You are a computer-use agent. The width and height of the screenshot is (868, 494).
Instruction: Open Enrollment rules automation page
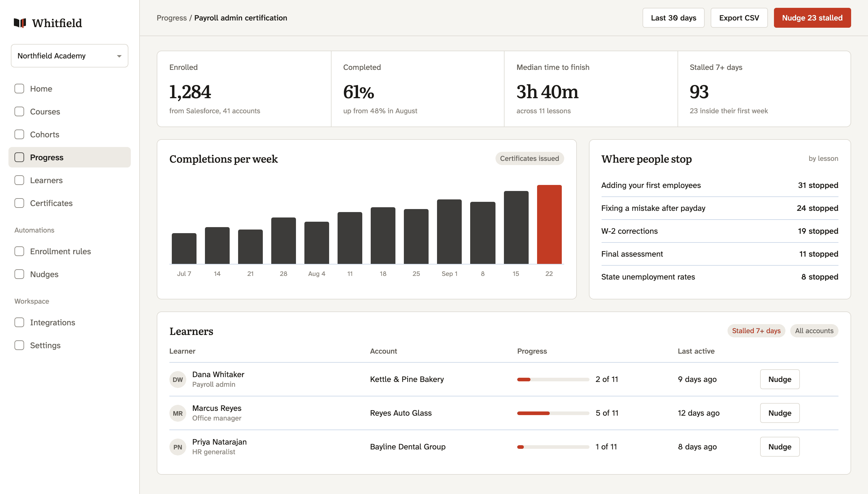pos(70,251)
